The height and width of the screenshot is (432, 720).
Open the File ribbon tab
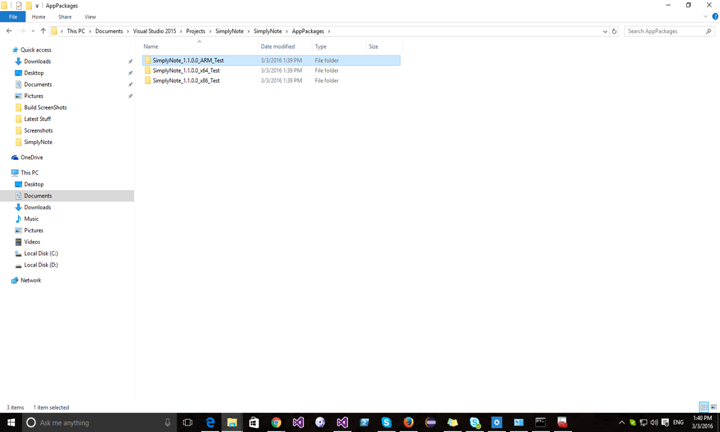click(13, 17)
